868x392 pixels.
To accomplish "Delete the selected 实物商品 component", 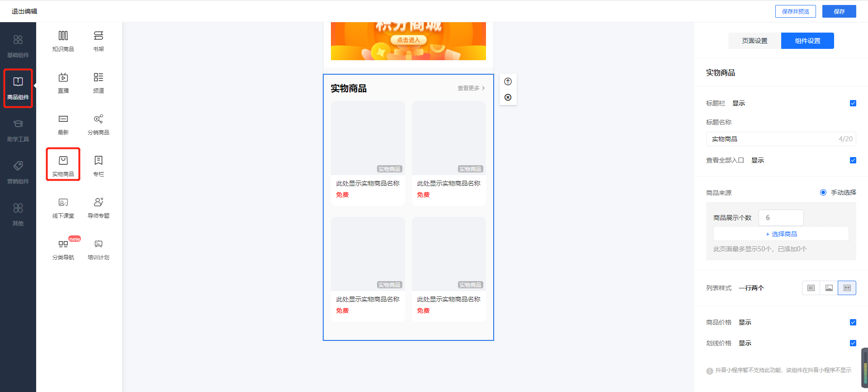I will tap(508, 97).
